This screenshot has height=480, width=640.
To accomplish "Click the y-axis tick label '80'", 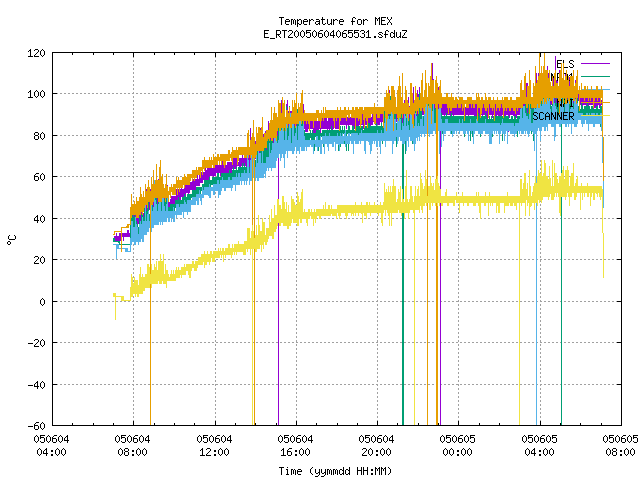I will click(x=39, y=136).
